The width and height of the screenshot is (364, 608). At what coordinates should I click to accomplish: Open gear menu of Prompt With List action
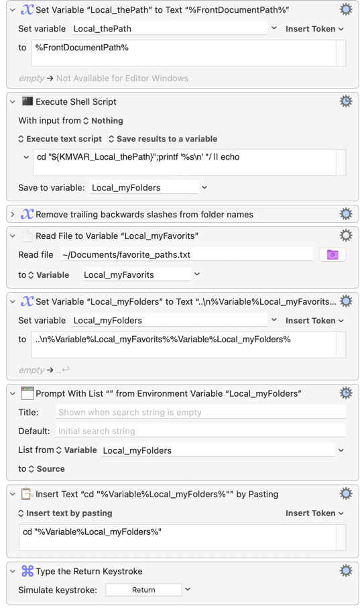pos(346,393)
